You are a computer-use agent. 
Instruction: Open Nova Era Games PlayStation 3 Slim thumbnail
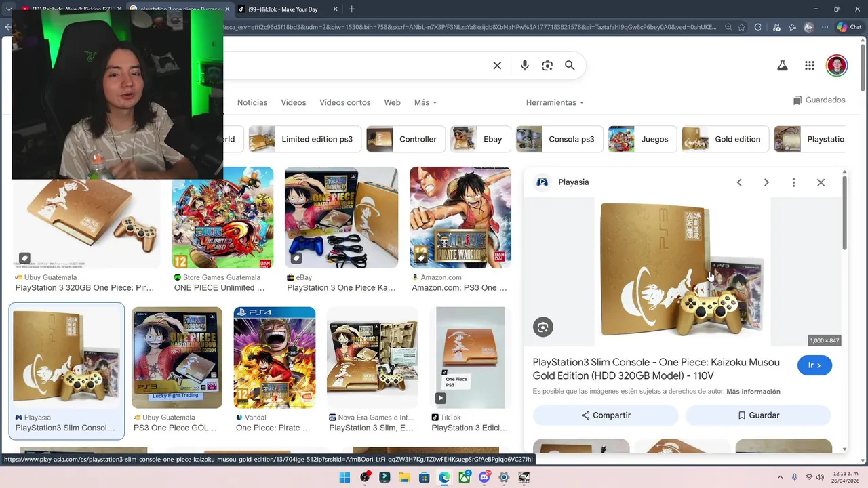(x=372, y=358)
